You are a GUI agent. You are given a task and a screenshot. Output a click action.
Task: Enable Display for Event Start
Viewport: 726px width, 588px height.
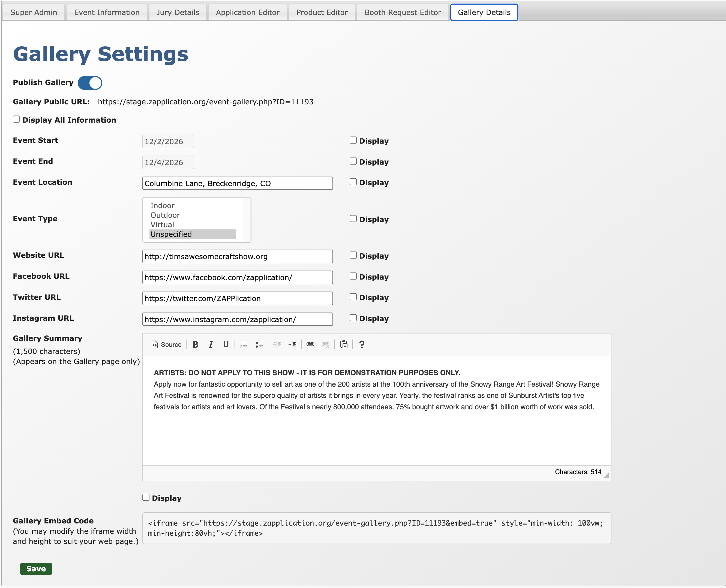353,140
